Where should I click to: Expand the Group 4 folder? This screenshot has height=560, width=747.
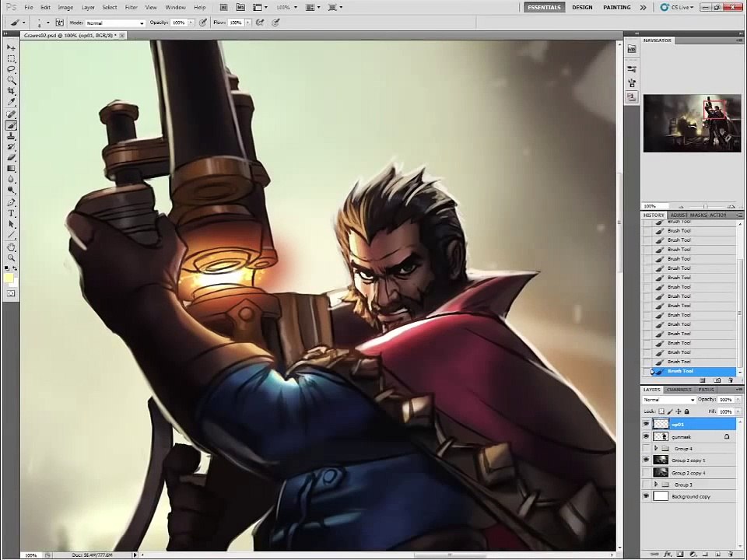(656, 449)
